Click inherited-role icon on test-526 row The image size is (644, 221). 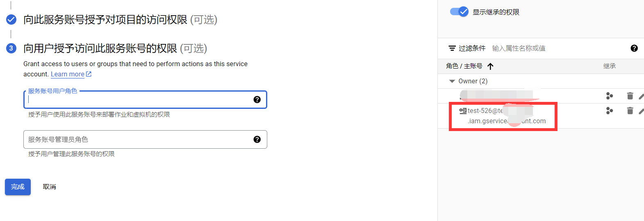[x=610, y=110]
